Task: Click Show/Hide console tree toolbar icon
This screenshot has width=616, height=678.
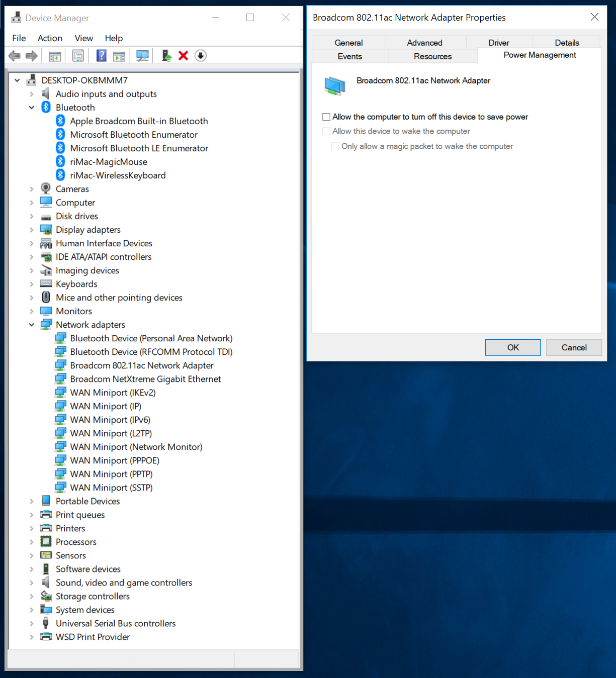Action: coord(55,56)
